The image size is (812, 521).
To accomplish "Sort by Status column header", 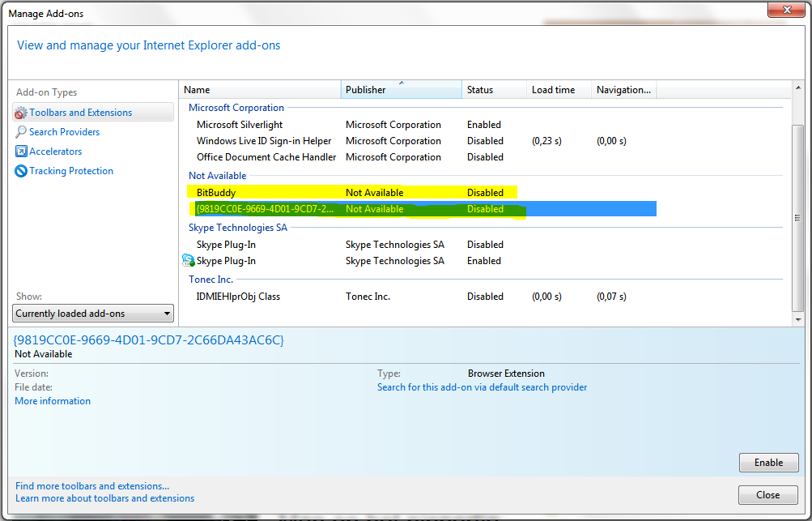I will pos(495,90).
